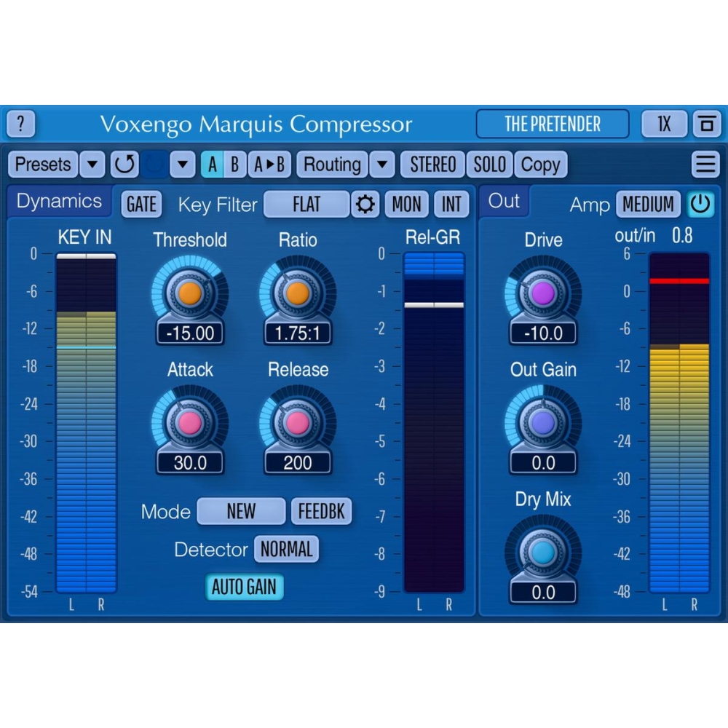This screenshot has height=728, width=728.
Task: Click the Routing button
Action: 332,165
